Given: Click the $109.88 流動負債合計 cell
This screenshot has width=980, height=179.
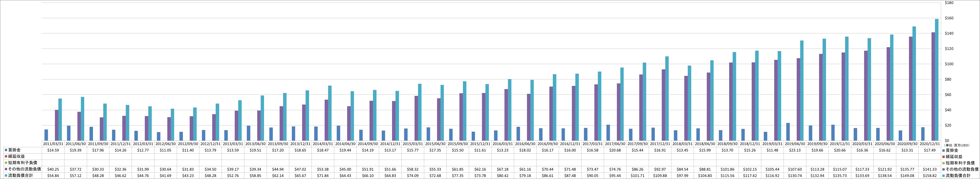Looking at the screenshot, I should [660, 175].
